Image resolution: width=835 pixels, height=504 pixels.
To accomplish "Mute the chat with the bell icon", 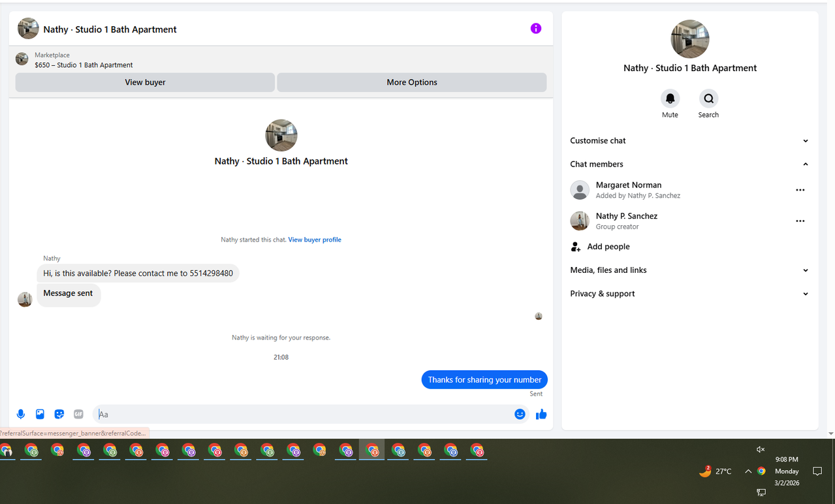I will (670, 99).
